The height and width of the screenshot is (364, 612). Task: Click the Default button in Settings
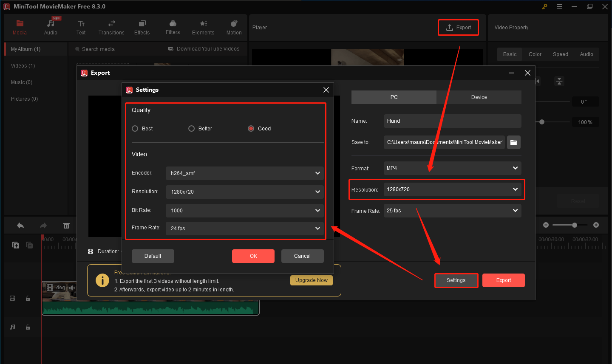[153, 256]
